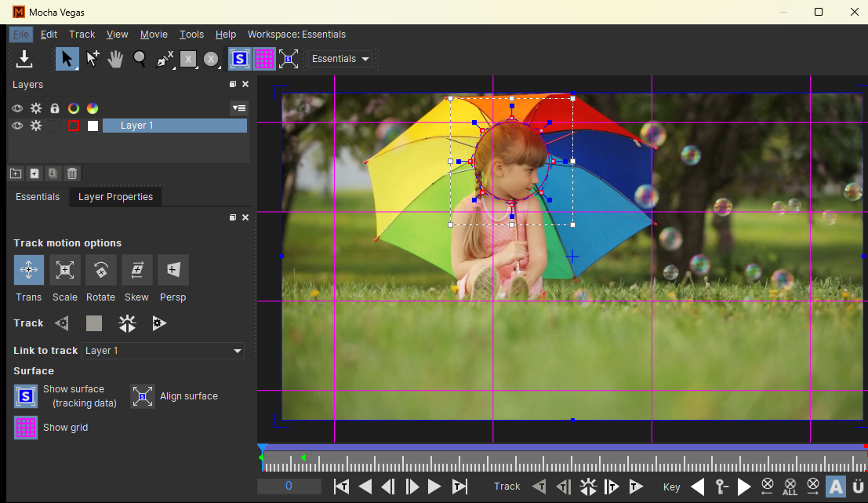Create a new layer group folder

click(16, 173)
